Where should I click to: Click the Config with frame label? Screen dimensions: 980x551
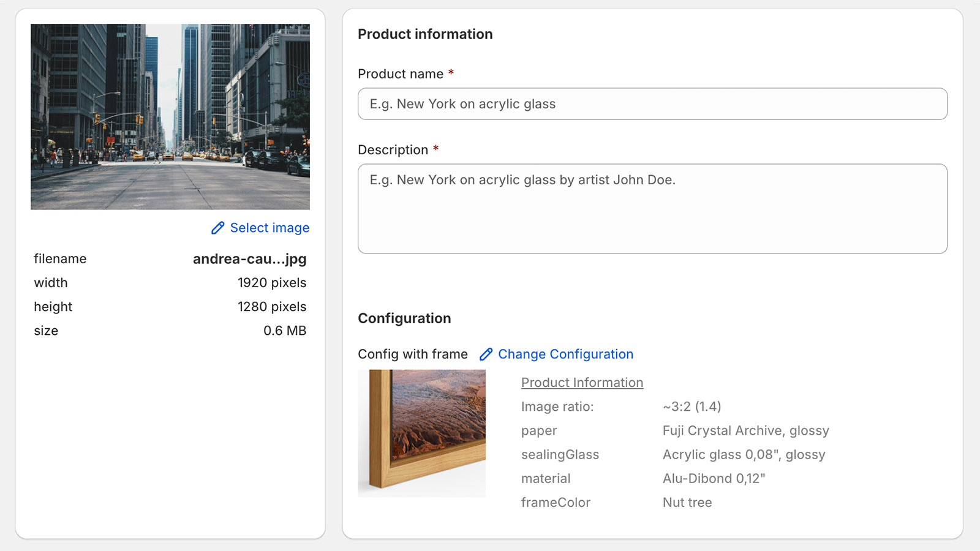tap(413, 354)
